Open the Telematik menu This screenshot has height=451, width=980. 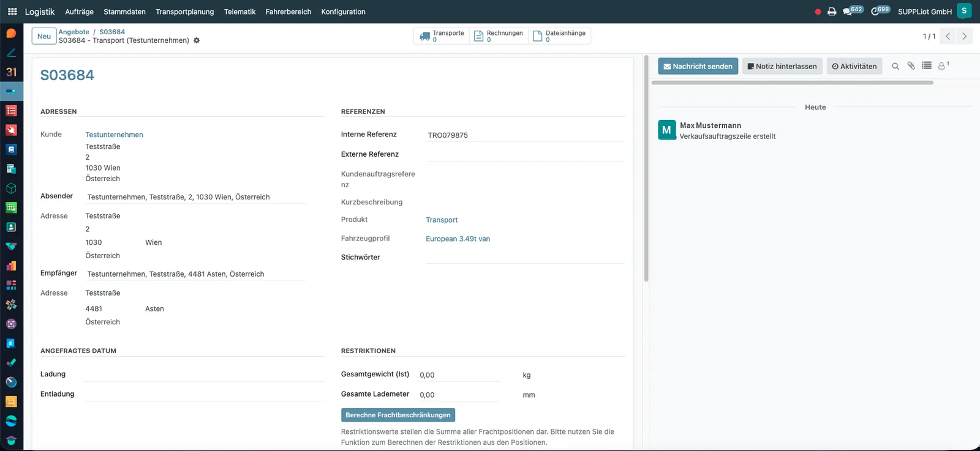(x=240, y=12)
